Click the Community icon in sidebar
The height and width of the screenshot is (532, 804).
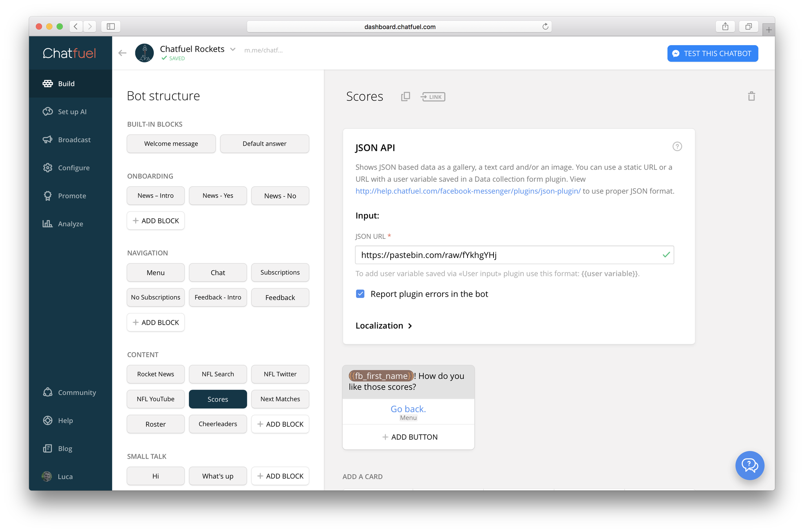(x=48, y=392)
